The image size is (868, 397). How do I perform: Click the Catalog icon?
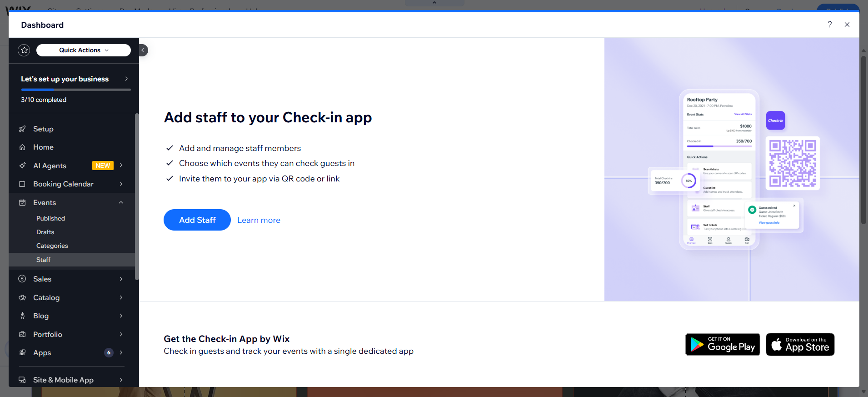tap(22, 297)
